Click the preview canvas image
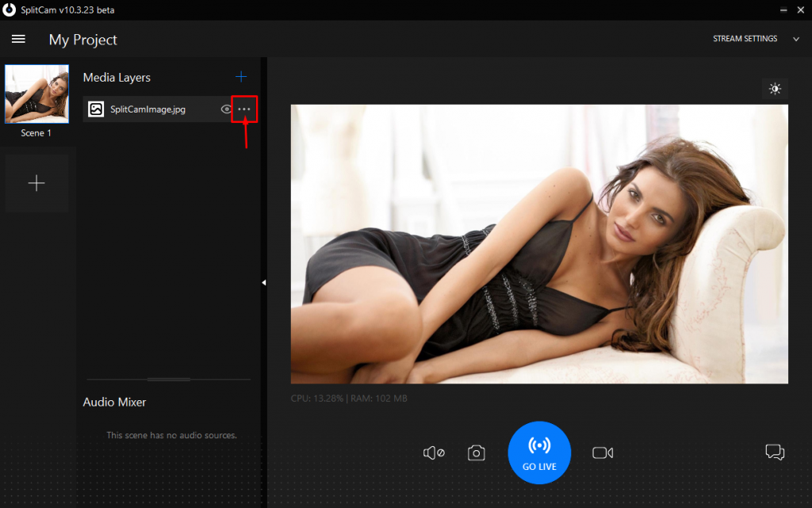The width and height of the screenshot is (812, 508). 539,244
